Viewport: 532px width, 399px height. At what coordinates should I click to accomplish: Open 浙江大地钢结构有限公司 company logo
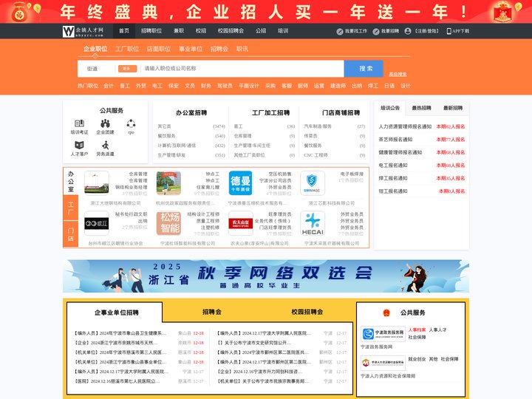(97, 183)
